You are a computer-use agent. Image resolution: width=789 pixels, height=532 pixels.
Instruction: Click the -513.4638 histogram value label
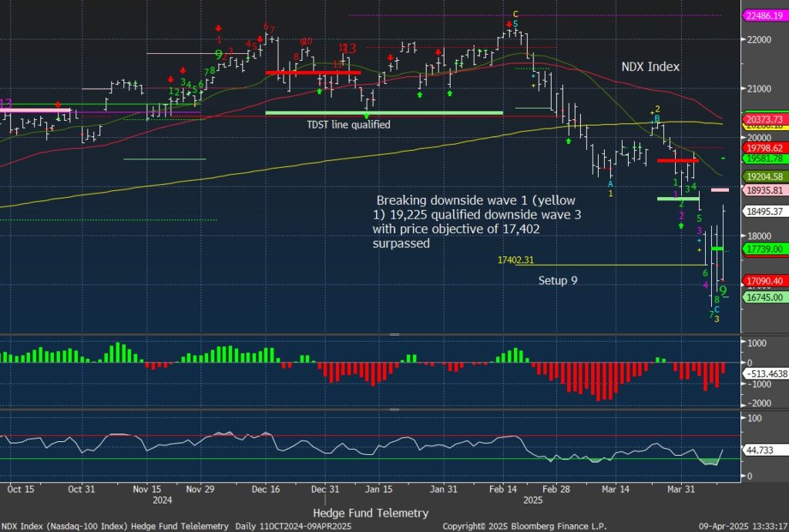click(x=766, y=373)
